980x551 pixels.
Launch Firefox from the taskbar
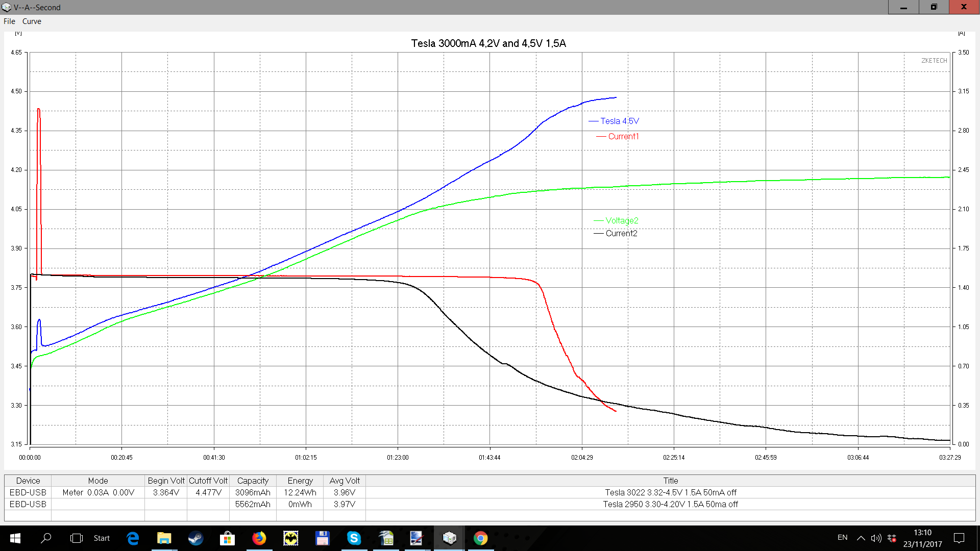259,538
